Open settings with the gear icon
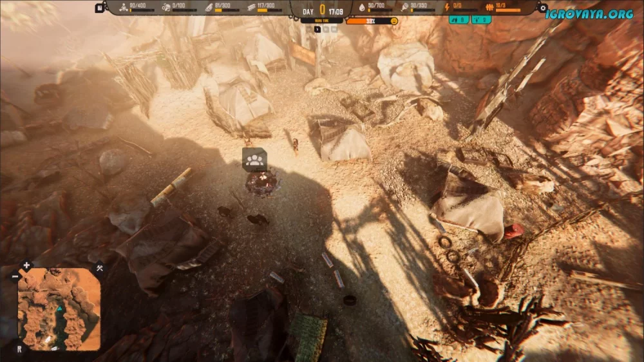The width and height of the screenshot is (644, 362). pyautogui.click(x=543, y=8)
